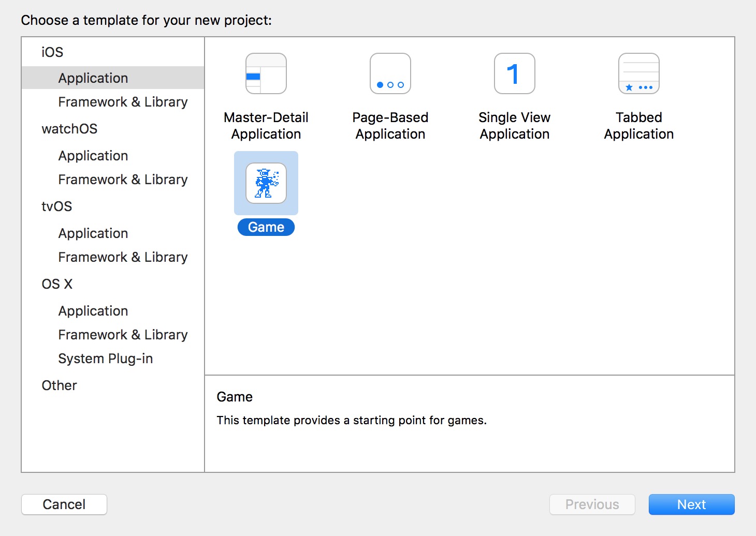The image size is (756, 536).
Task: Click the Game description heading
Action: [x=235, y=397]
